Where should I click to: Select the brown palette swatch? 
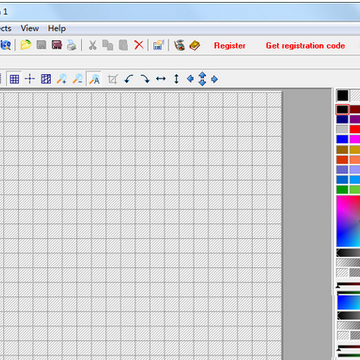point(342,150)
